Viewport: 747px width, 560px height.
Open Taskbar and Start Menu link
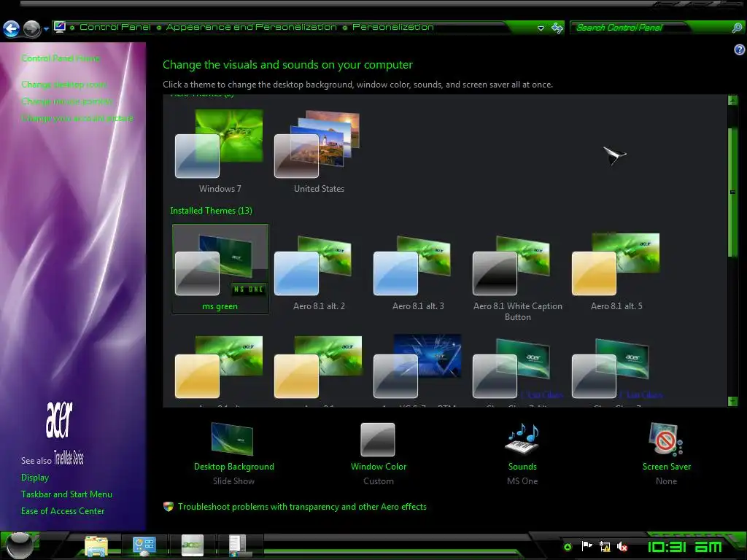point(66,494)
